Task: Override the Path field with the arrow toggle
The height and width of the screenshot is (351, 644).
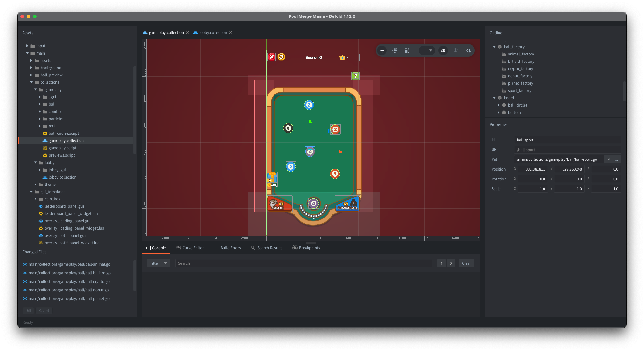Action: point(609,159)
